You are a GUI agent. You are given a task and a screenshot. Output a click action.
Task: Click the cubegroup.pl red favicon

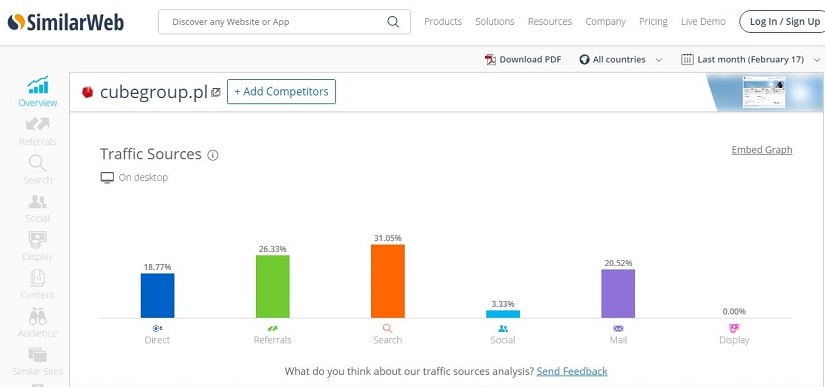tap(87, 92)
